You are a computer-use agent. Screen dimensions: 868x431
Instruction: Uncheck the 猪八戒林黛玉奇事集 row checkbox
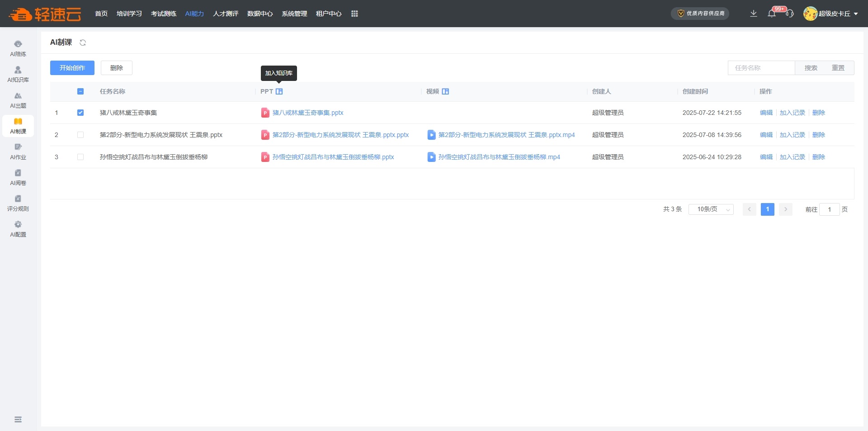(x=80, y=113)
